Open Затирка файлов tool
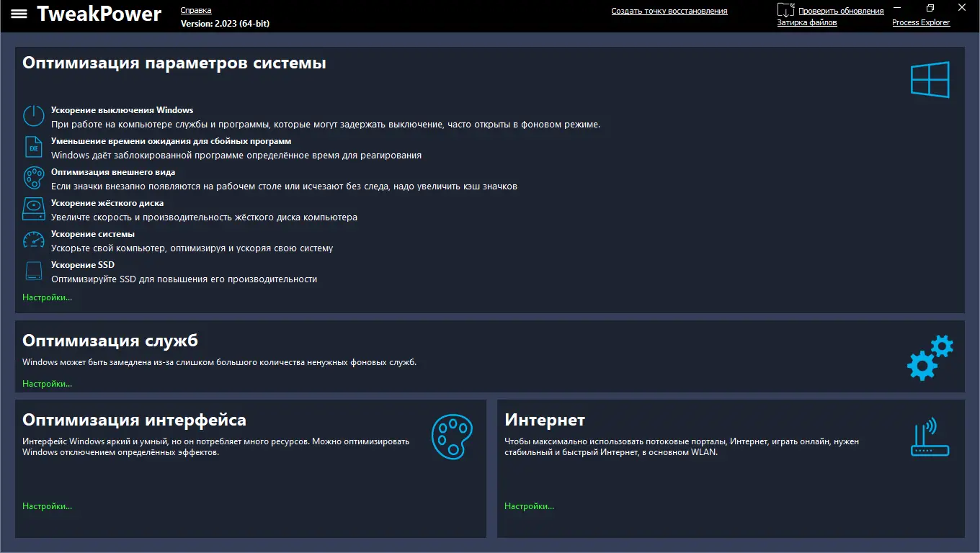This screenshot has width=980, height=553. pos(807,23)
